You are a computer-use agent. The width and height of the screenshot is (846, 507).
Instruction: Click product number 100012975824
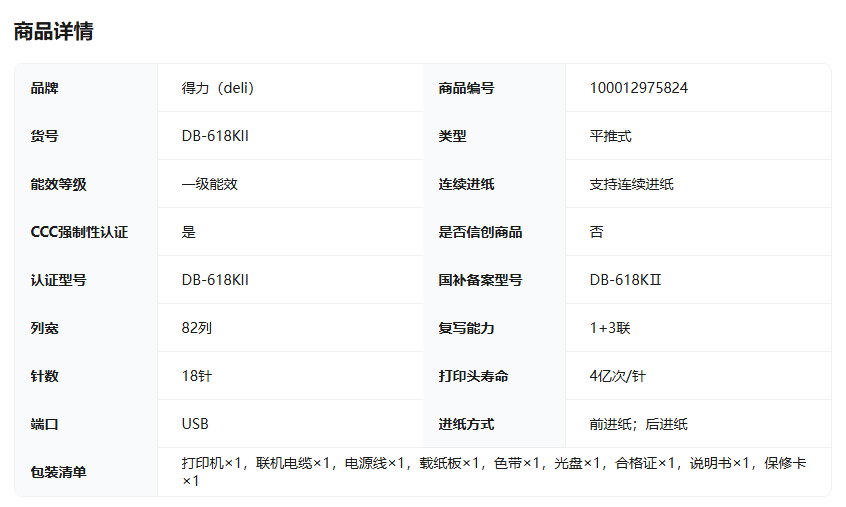(639, 88)
